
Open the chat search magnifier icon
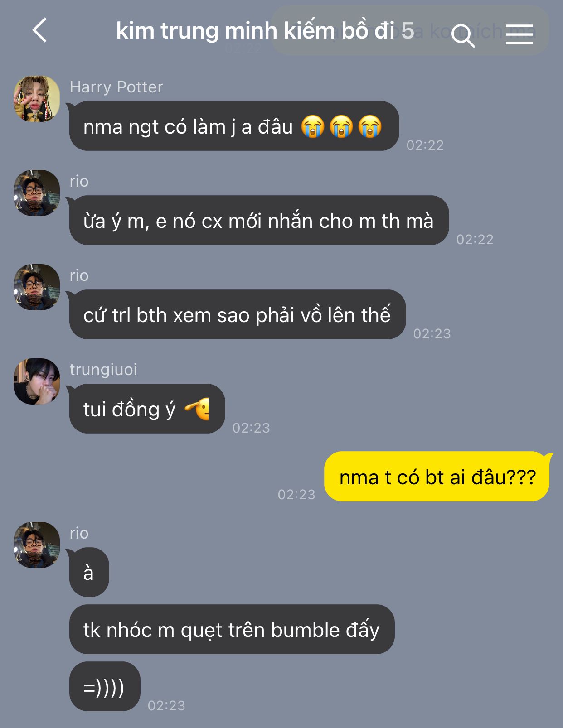click(463, 35)
